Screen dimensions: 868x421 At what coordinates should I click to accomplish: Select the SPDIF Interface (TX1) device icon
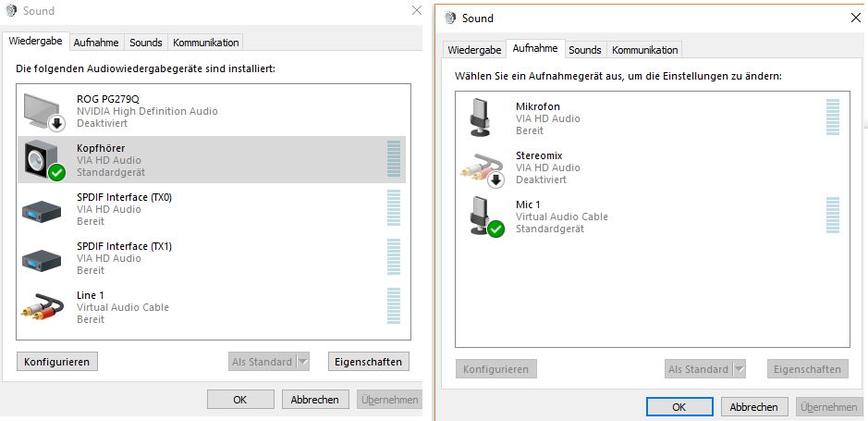coord(43,259)
